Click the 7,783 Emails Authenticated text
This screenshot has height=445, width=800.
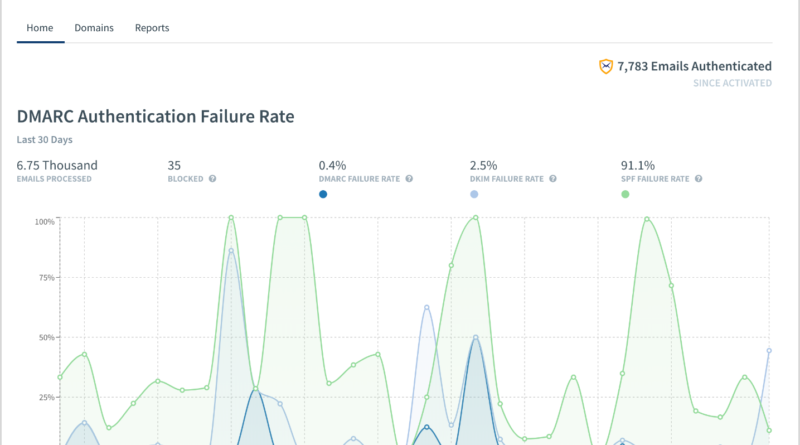pos(694,66)
